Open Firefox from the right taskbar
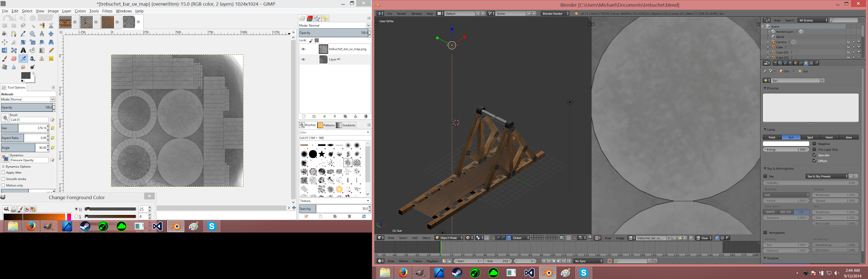Image resolution: width=868 pixels, height=279 pixels. [x=403, y=272]
